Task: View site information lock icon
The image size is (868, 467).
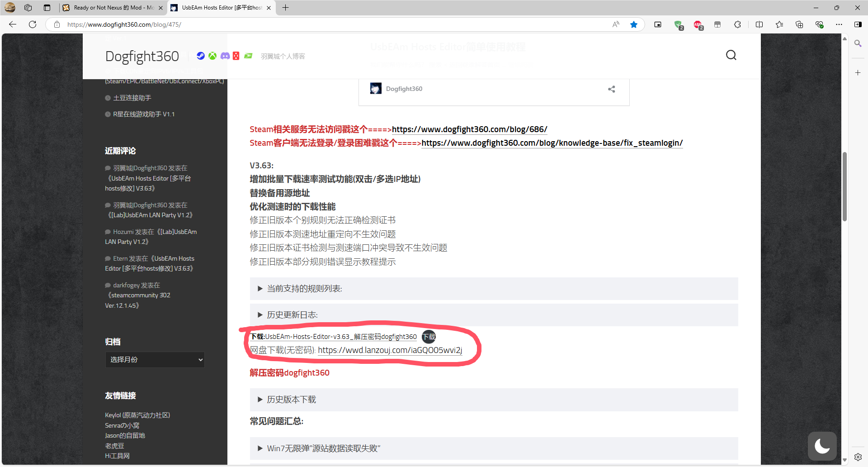Action: pos(57,24)
